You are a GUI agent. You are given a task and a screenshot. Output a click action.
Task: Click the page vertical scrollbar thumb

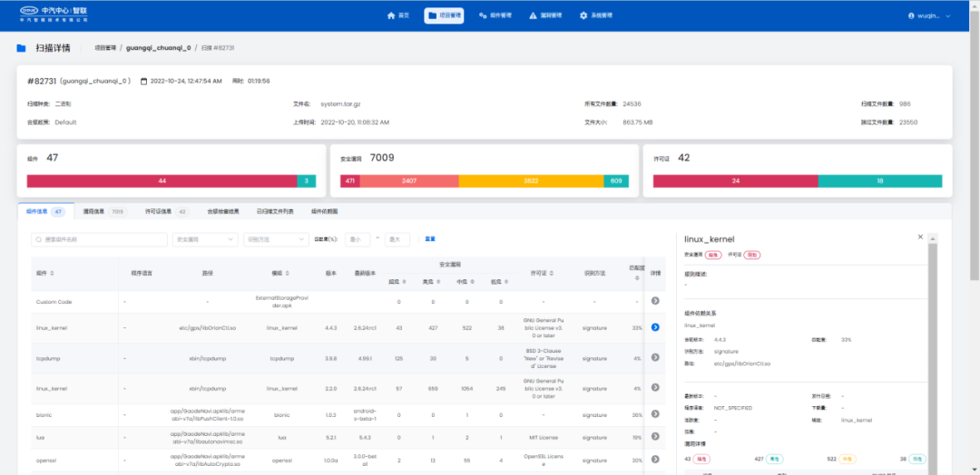[975, 143]
